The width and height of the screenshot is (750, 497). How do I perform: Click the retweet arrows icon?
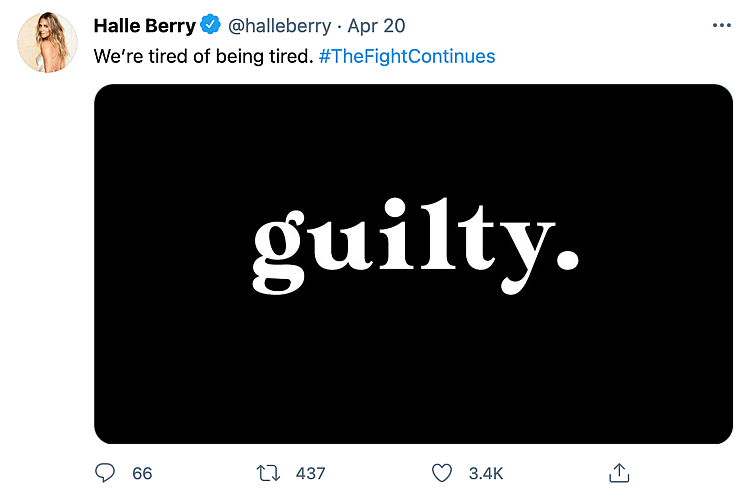tap(268, 472)
